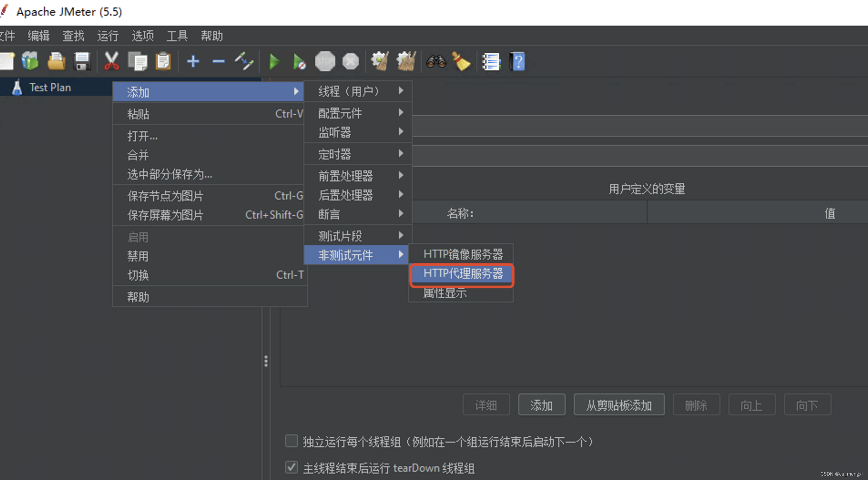Screen dimensions: 868x480
Task: Click the New test plan toolbar icon
Action: pyautogui.click(x=7, y=61)
